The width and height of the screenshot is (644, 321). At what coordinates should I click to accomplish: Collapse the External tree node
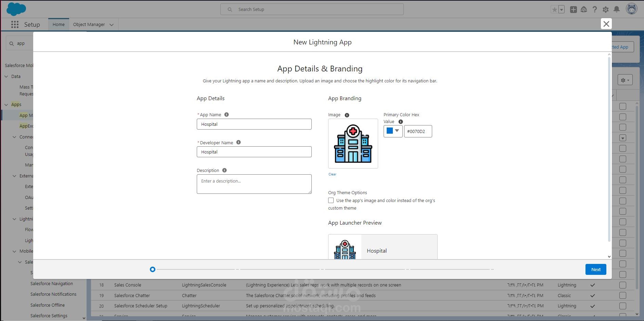point(14,176)
